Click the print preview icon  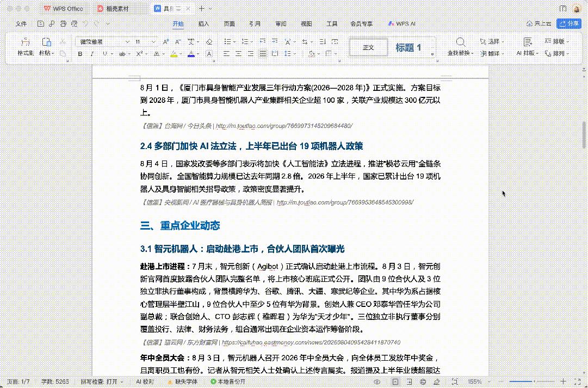point(75,23)
